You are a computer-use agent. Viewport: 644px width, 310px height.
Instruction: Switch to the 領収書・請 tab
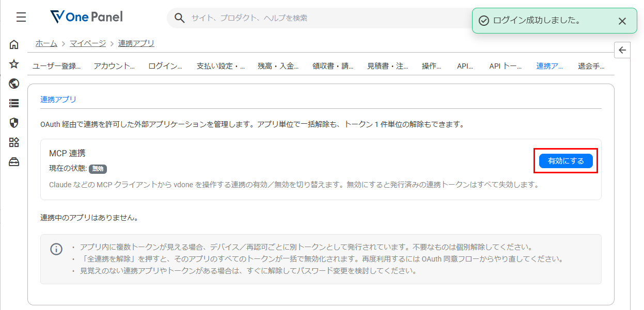pos(333,66)
